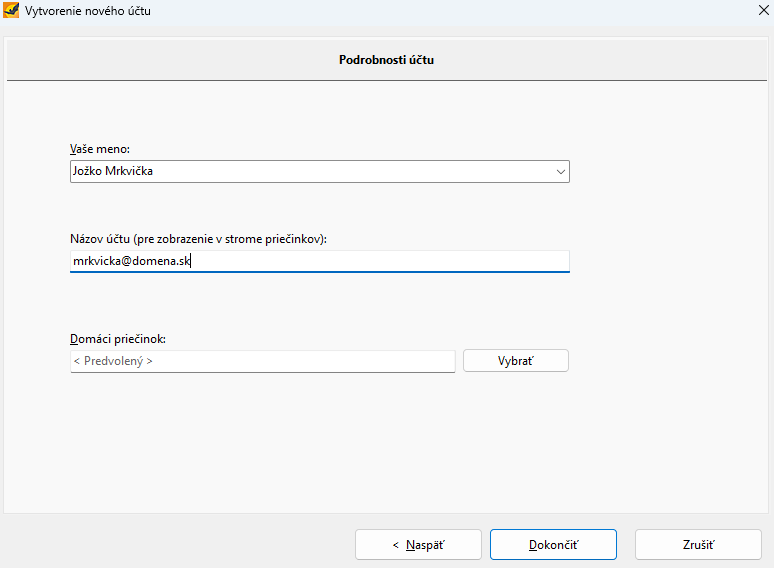Screen dimensions: 774x568
Task: Click blank space right of Jožko Mrkvička text
Action: click(x=346, y=172)
